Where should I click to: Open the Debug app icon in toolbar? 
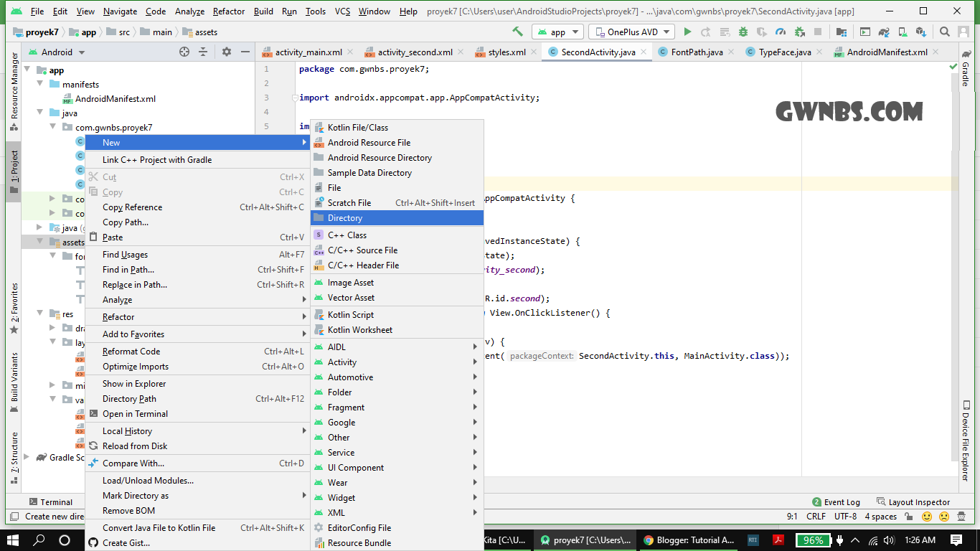(743, 32)
